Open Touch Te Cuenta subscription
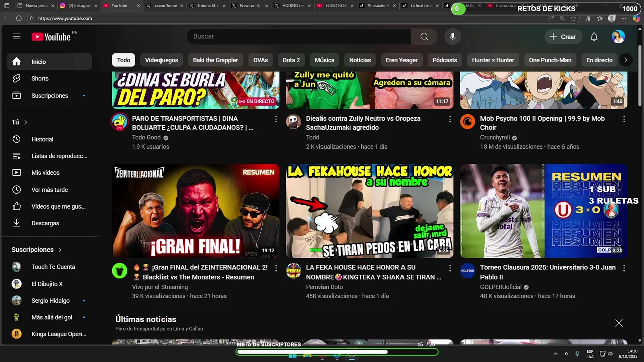 49,267
